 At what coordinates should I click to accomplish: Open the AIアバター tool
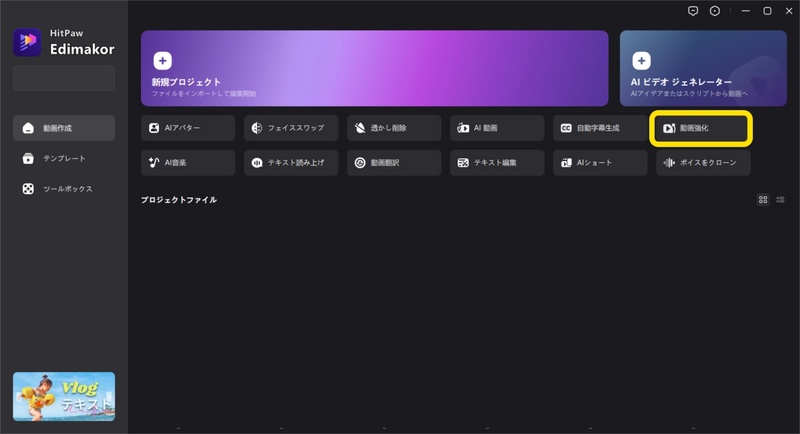coord(188,128)
